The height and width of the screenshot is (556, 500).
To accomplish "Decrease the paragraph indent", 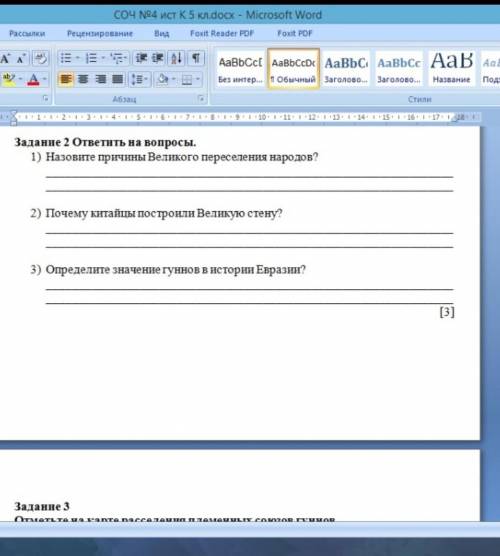I will (141, 58).
